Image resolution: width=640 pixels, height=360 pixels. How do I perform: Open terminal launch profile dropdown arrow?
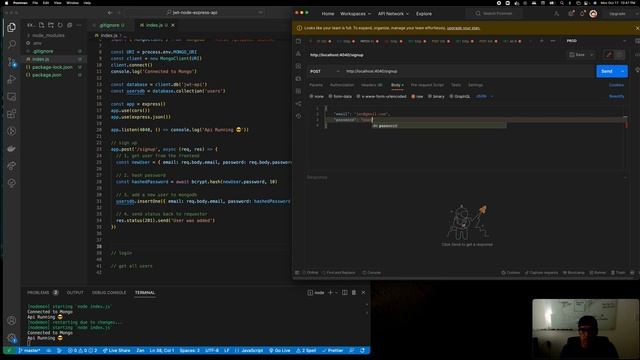[336, 293]
